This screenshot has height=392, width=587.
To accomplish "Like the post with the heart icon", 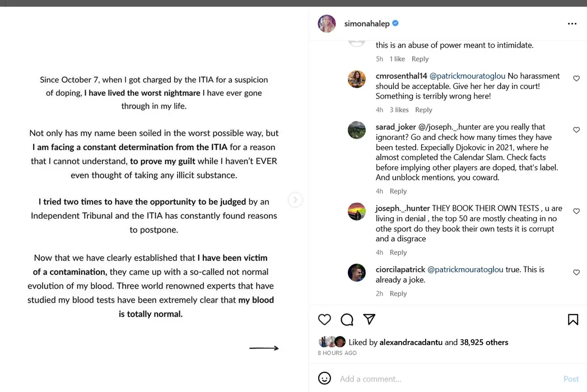I will click(x=324, y=319).
